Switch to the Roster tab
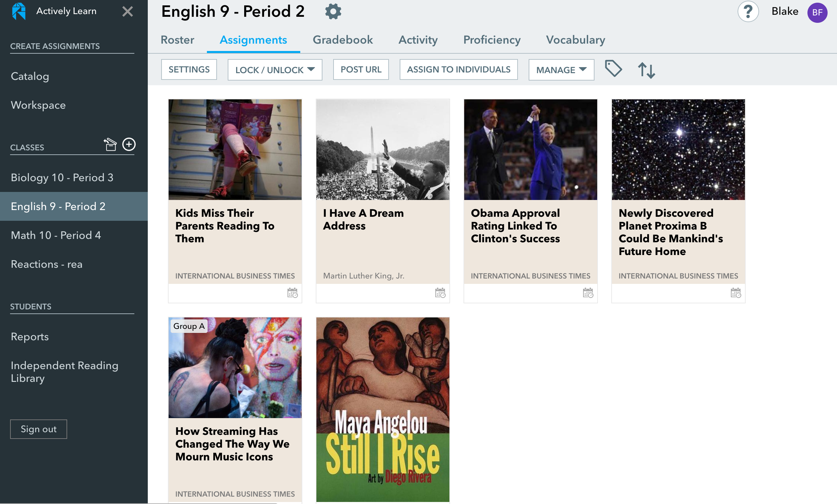 [x=177, y=40]
